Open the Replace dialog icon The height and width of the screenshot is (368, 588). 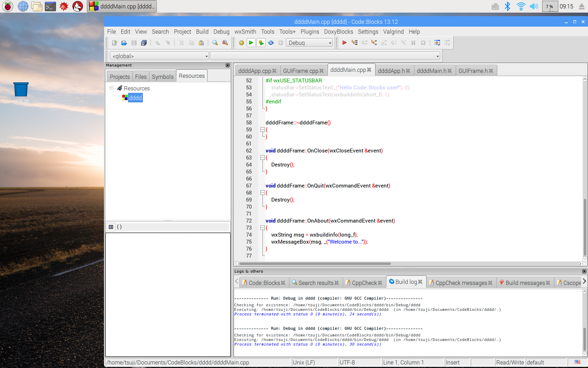[225, 43]
